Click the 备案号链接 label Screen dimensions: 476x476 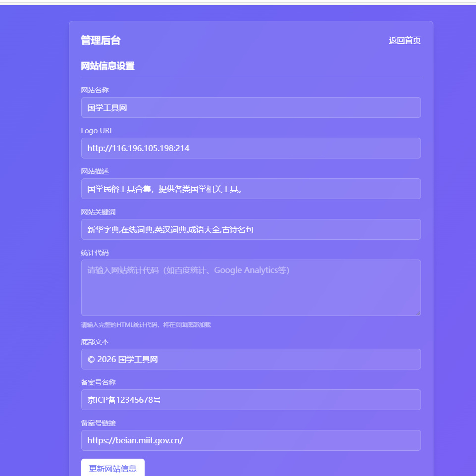(98, 423)
